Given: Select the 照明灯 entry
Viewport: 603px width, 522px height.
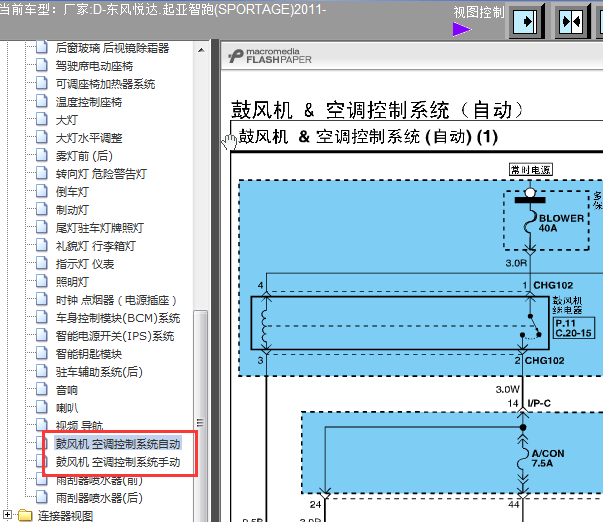Looking at the screenshot, I should [x=72, y=282].
